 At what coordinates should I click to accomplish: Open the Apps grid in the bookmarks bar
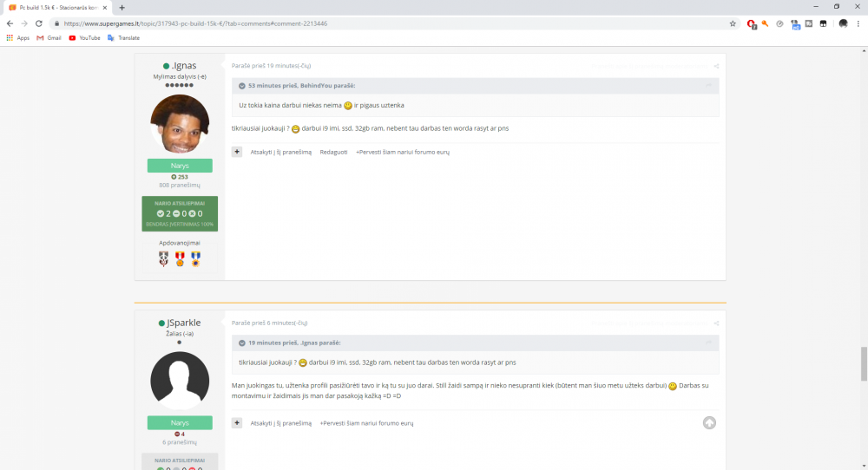17,38
